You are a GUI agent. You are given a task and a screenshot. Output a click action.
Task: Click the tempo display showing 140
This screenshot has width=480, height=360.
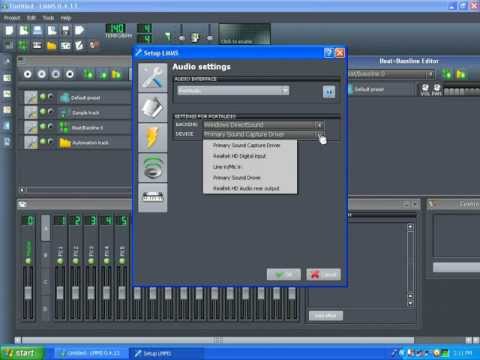116,29
